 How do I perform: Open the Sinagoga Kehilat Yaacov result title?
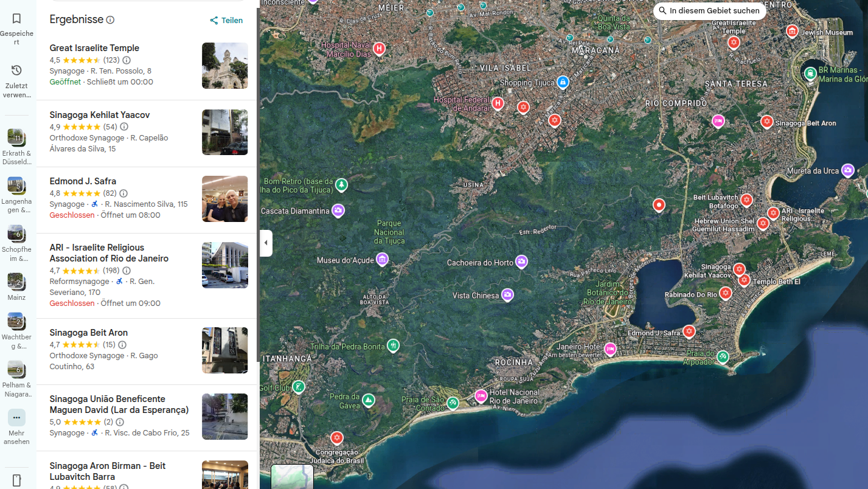100,115
